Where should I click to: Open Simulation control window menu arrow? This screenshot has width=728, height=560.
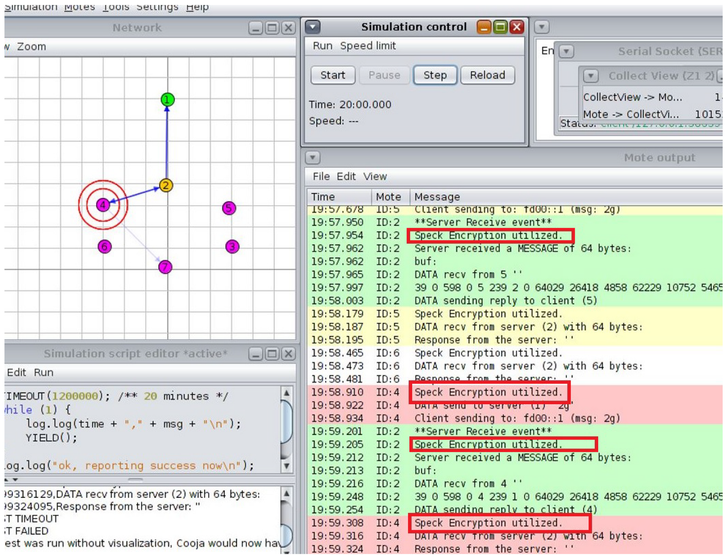[x=313, y=27]
